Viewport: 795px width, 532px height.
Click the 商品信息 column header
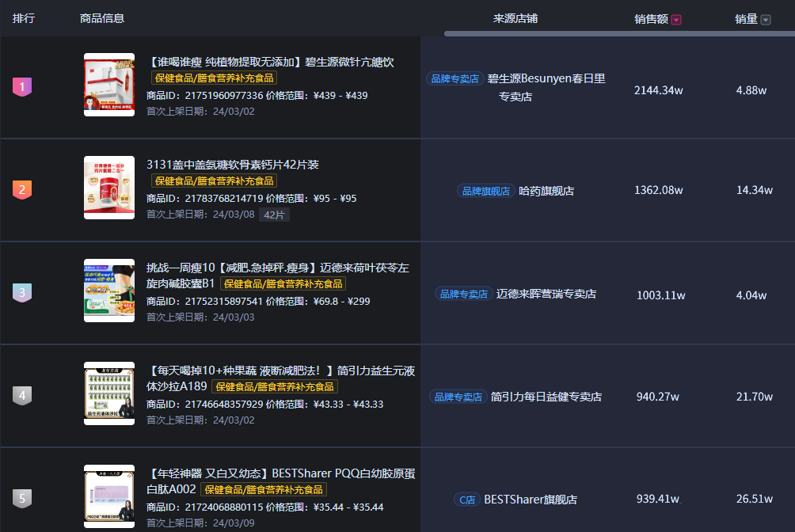coord(102,18)
